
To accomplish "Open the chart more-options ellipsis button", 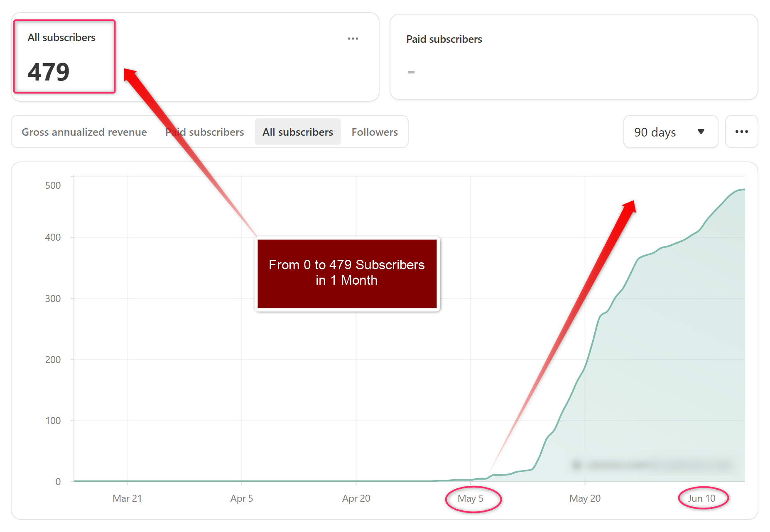I will (x=741, y=132).
